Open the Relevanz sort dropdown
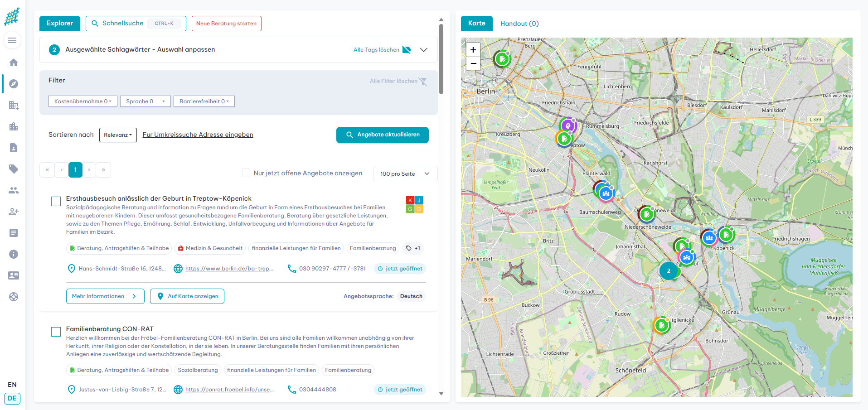The height and width of the screenshot is (410, 868). click(x=118, y=135)
